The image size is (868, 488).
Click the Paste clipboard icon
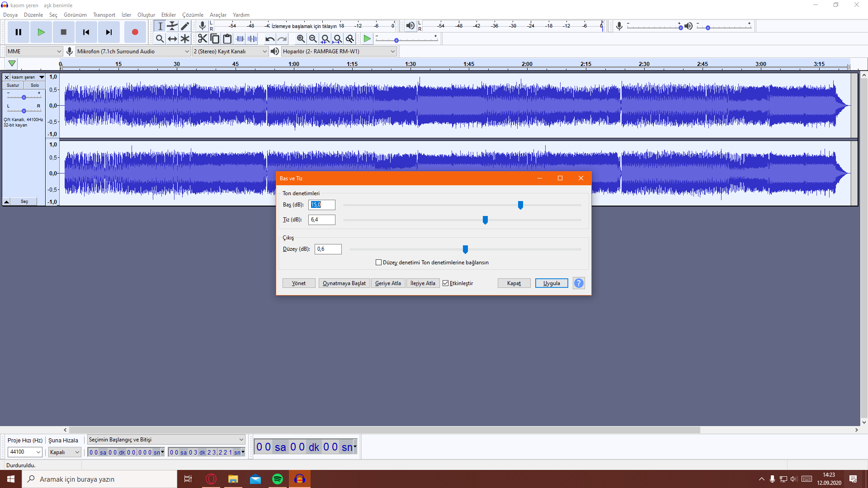pos(227,39)
